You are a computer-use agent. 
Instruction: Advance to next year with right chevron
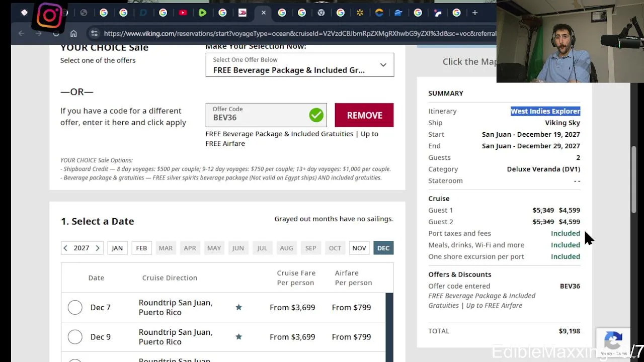(98, 248)
